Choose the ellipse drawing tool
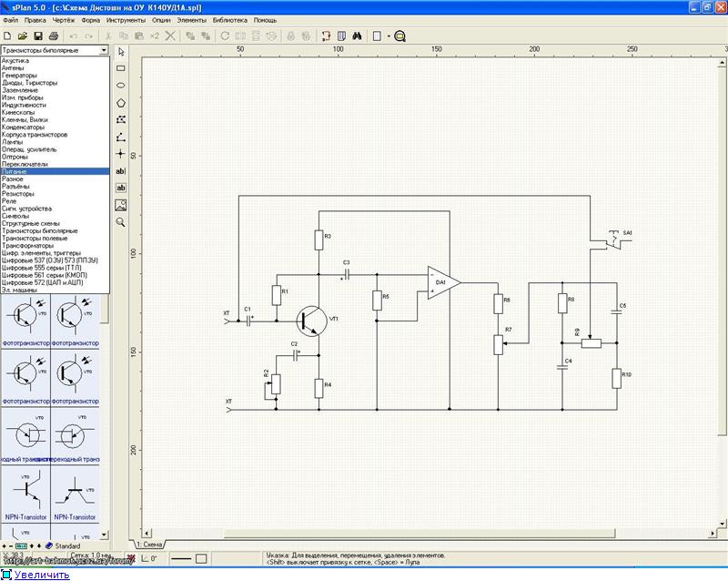Viewport: 728px width, 581px height. tap(121, 85)
